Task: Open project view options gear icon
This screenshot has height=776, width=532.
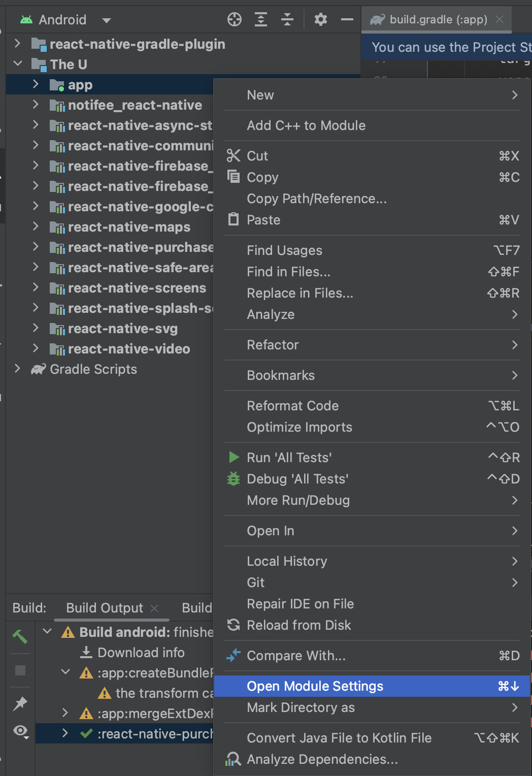Action: [x=321, y=20]
